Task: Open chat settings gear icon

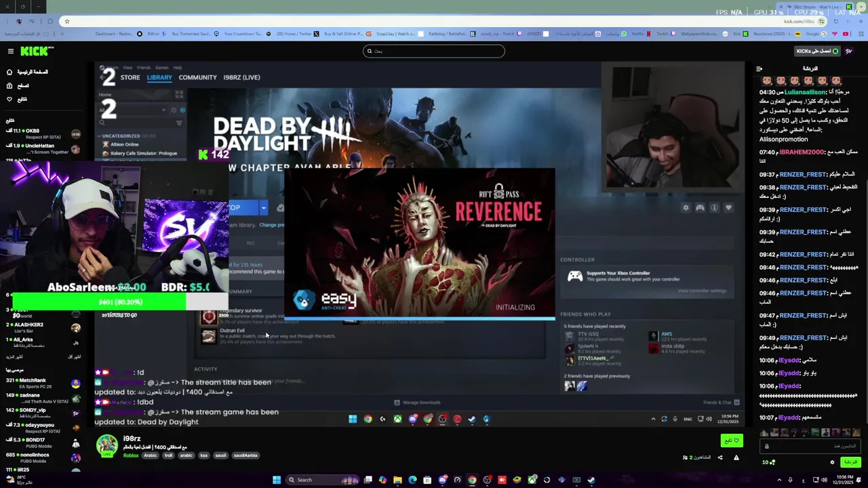Action: tap(832, 462)
